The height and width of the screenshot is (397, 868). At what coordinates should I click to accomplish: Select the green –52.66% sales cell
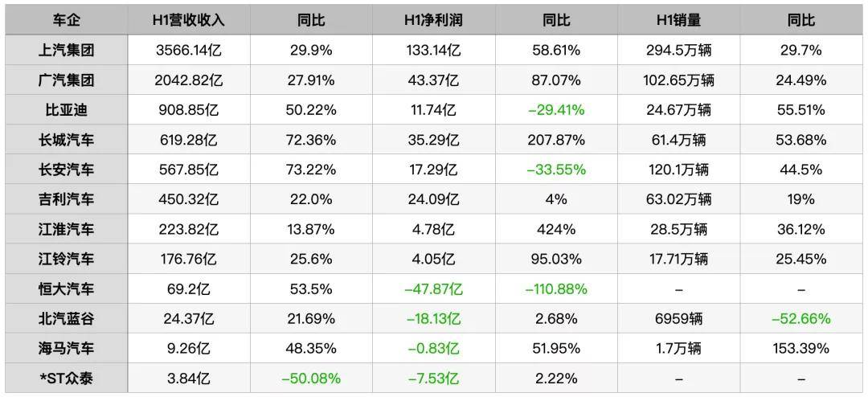(800, 318)
